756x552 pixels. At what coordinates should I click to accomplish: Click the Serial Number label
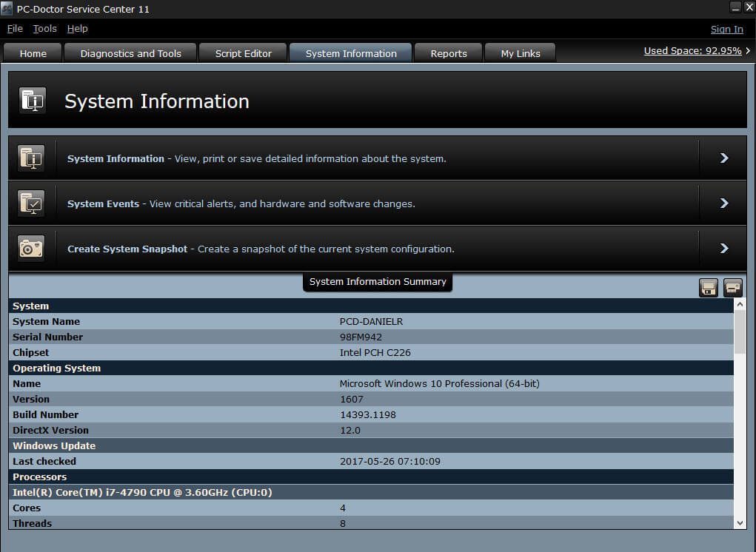47,337
